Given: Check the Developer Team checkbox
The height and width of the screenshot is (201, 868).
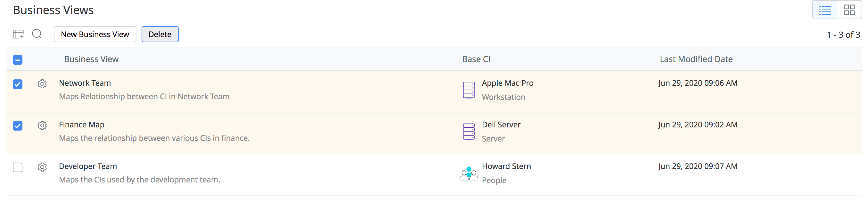Looking at the screenshot, I should pos(18,167).
